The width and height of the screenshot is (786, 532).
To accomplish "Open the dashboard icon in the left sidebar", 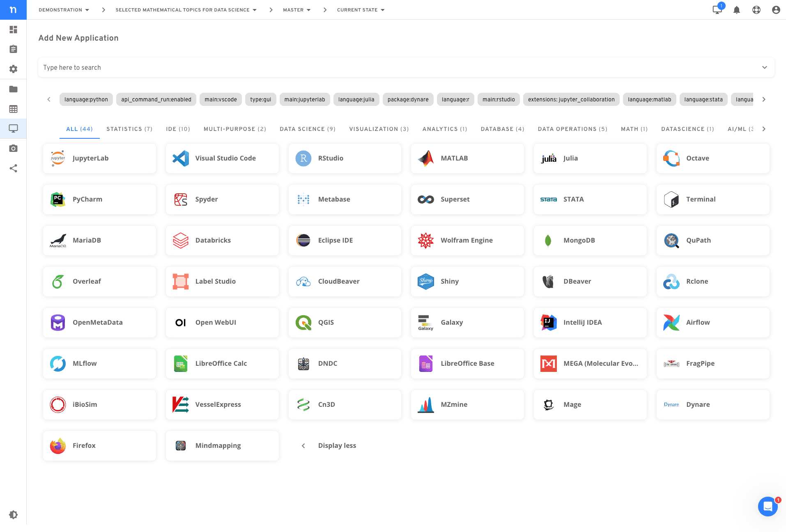I will click(13, 30).
